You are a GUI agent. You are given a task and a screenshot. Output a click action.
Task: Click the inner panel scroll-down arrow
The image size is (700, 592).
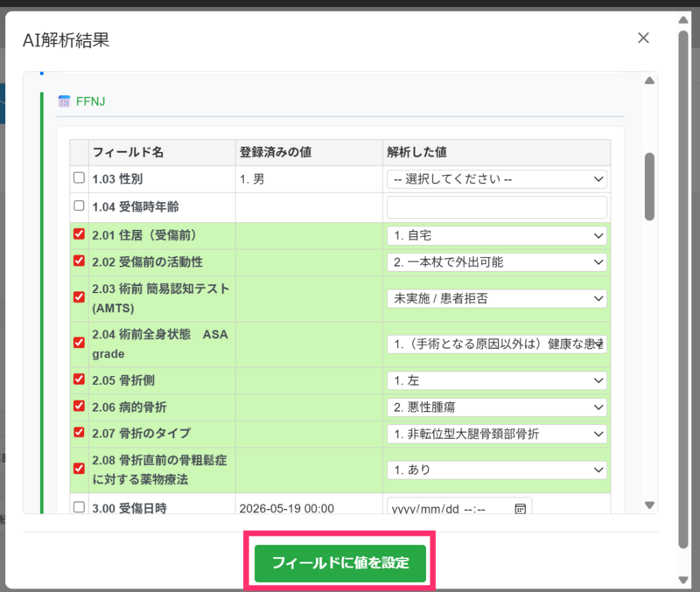[649, 505]
